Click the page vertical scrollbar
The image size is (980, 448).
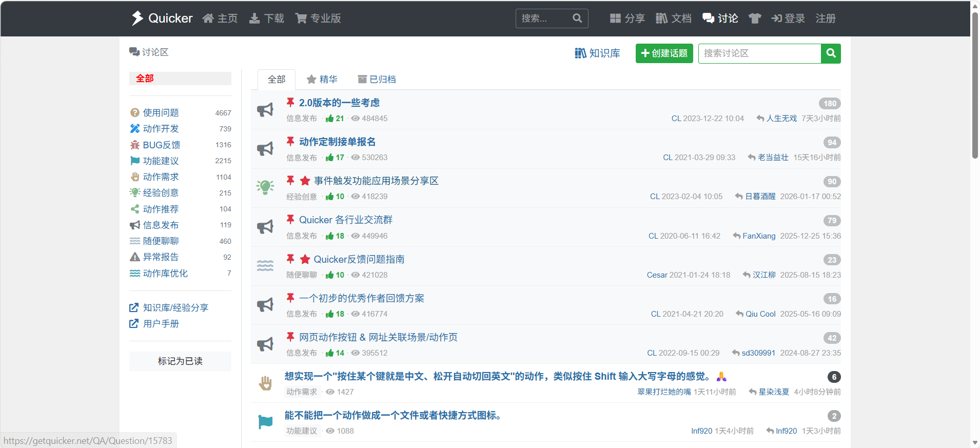[x=975, y=224]
